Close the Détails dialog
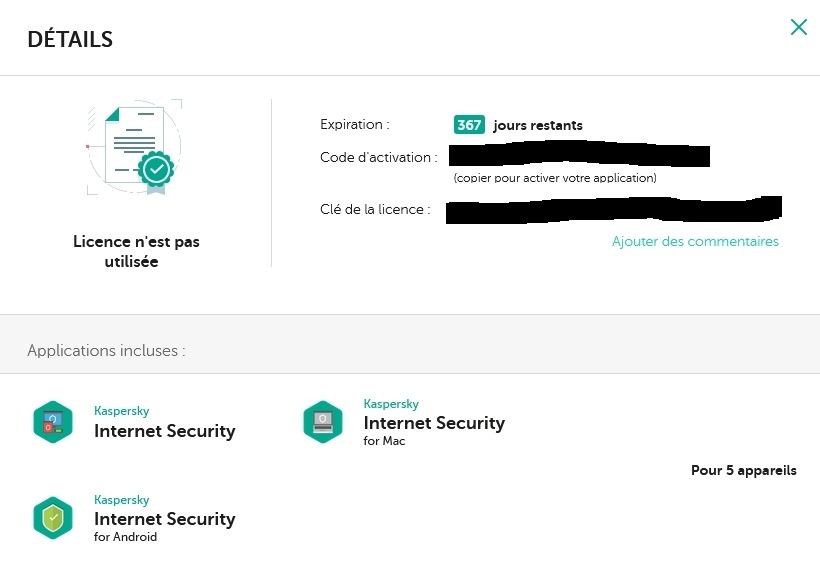The height and width of the screenshot is (564, 820). click(798, 28)
